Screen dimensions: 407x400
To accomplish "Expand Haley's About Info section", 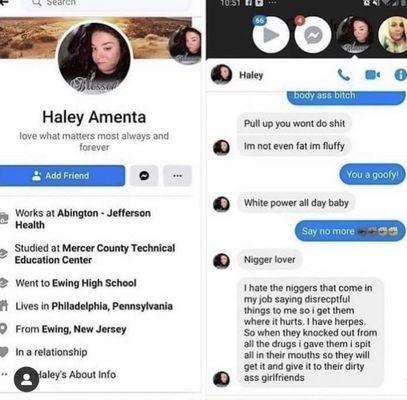I will (x=76, y=374).
